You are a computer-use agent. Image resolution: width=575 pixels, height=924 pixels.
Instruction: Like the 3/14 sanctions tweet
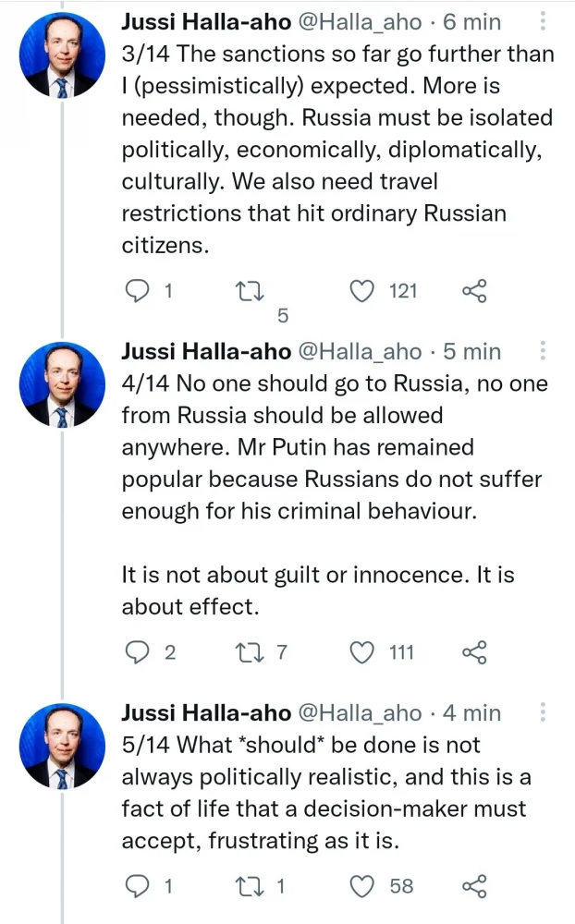[x=362, y=291]
